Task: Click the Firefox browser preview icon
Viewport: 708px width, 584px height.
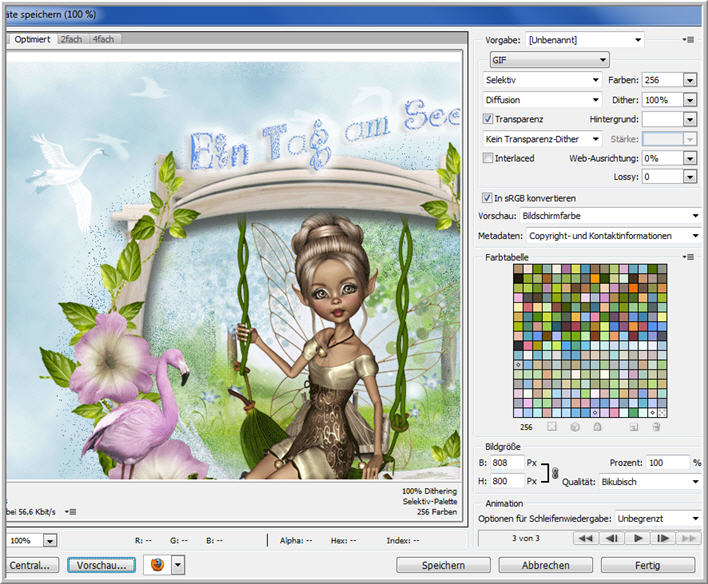Action: pyautogui.click(x=157, y=565)
